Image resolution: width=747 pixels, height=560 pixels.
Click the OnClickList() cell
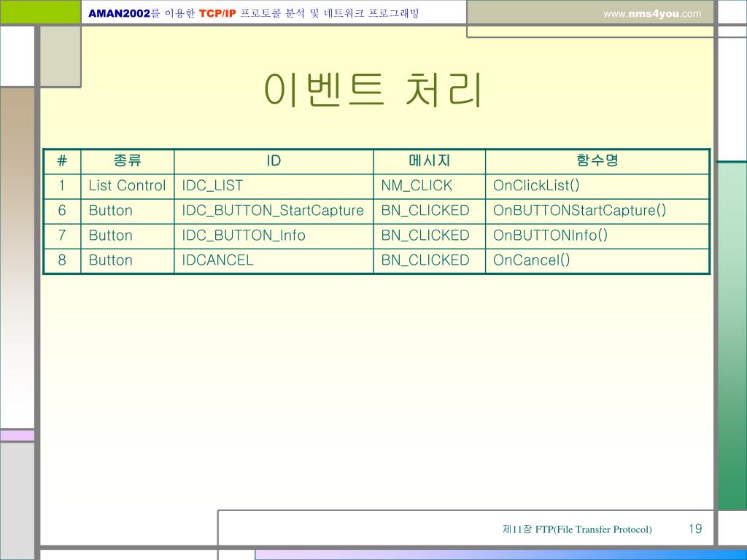(x=597, y=186)
